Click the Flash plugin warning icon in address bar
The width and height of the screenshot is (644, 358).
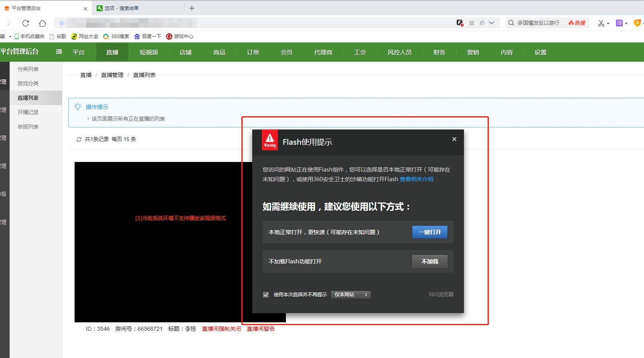point(460,23)
